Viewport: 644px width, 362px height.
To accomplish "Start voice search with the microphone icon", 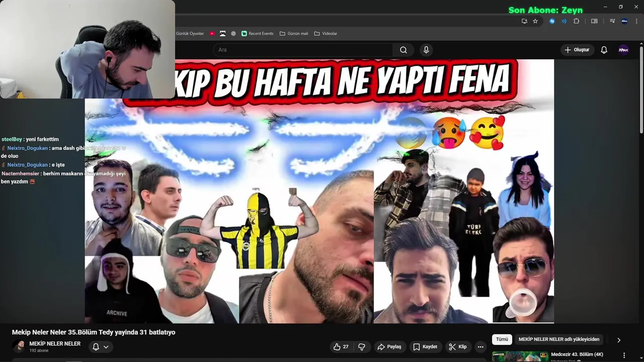I will click(x=426, y=50).
